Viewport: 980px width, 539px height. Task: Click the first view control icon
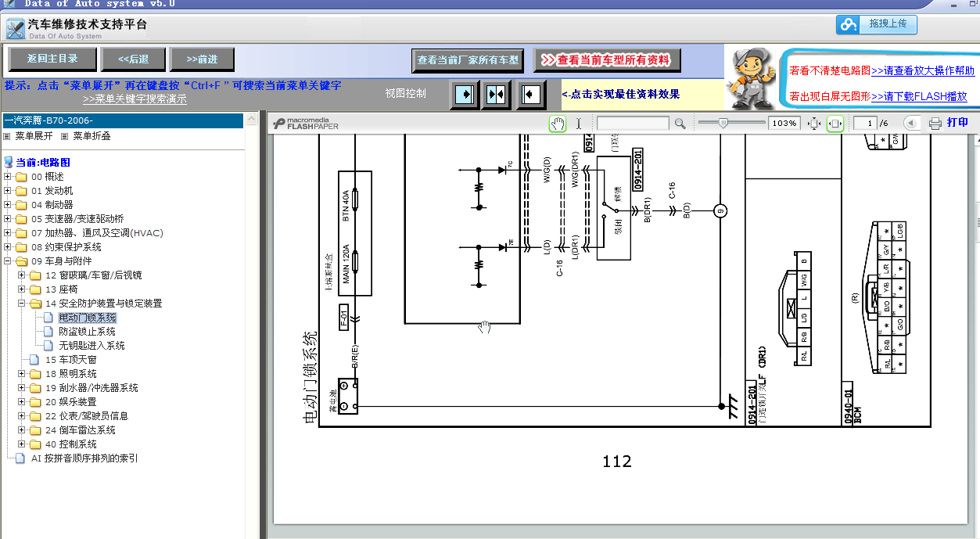tap(465, 95)
